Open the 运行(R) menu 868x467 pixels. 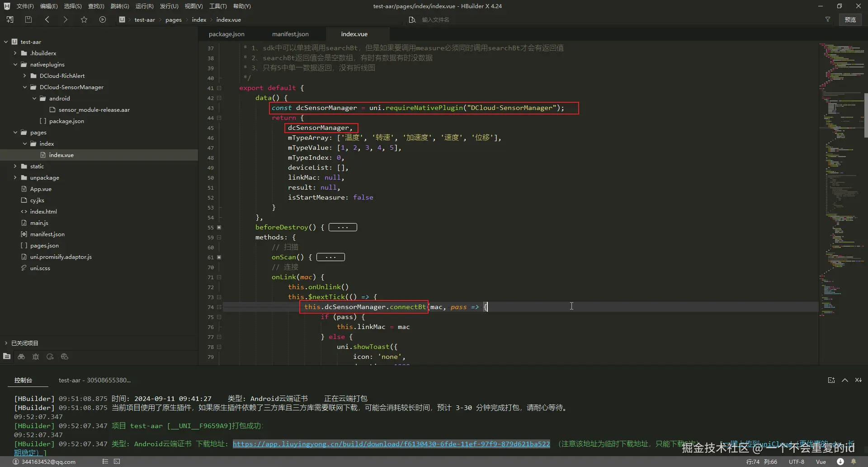click(x=144, y=6)
